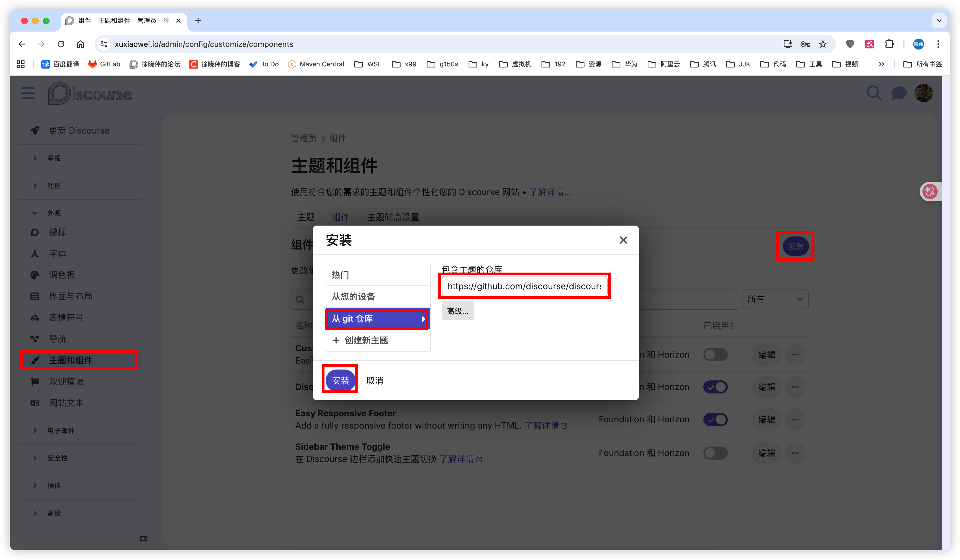This screenshot has width=960, height=560.
Task: Click the keyboard shortcuts icon in sidebar
Action: tap(144, 538)
